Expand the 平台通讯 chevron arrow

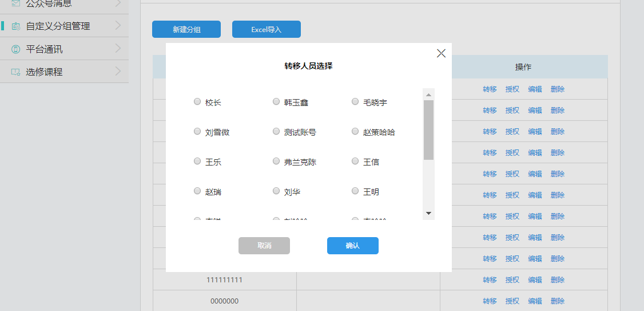pos(118,49)
